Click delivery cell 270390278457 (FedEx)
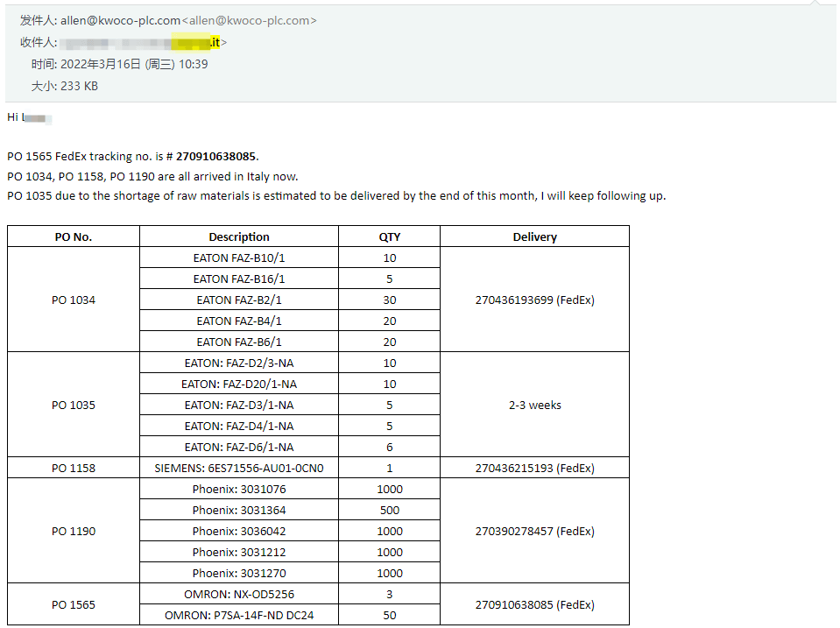Screen dimensions: 840x628 [534, 531]
